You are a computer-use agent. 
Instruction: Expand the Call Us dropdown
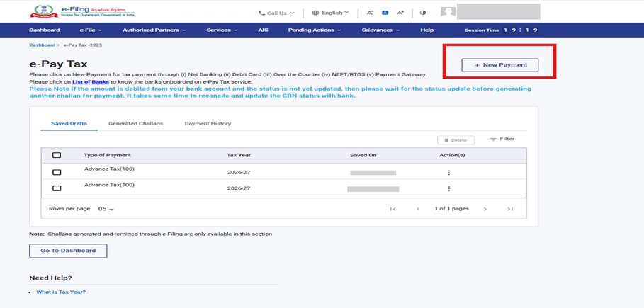(277, 13)
